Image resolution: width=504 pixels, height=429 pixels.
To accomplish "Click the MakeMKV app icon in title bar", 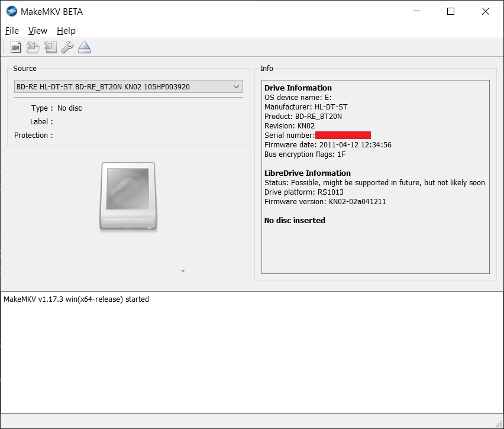I will pyautogui.click(x=12, y=11).
